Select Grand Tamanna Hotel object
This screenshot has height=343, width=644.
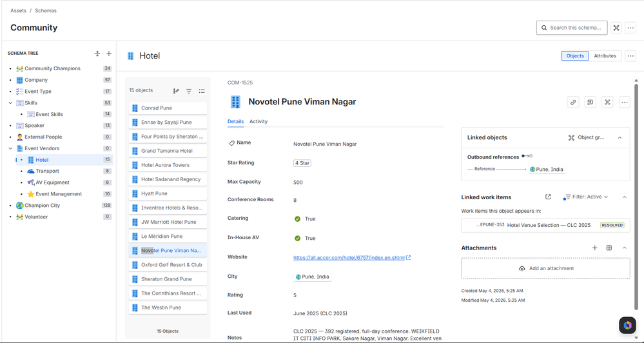[x=168, y=151]
